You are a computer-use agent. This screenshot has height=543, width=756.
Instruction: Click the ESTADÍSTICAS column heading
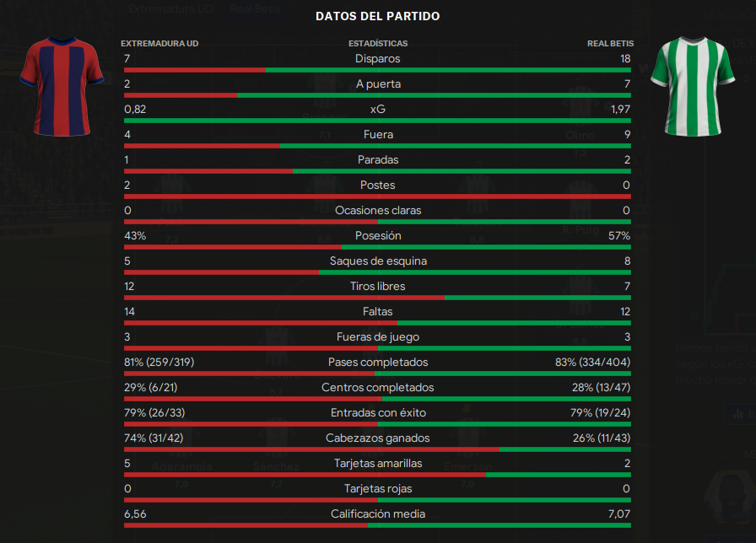378,43
